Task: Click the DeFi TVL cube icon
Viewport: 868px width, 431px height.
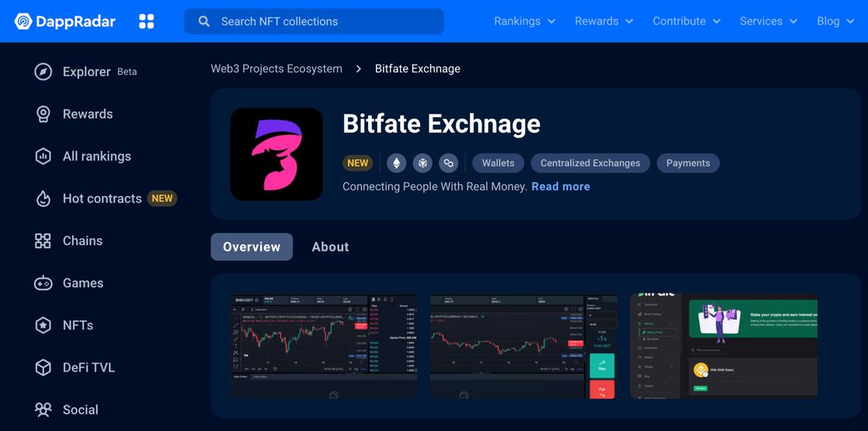Action: click(x=43, y=367)
